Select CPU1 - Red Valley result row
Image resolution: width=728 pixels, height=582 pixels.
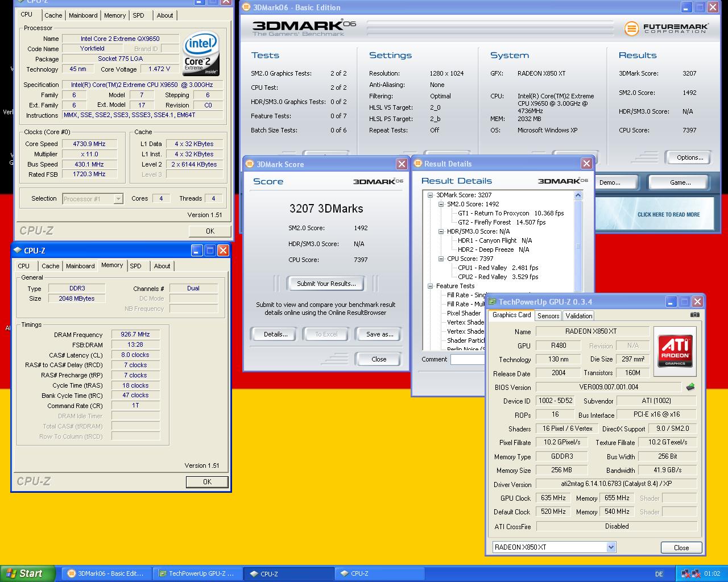click(x=498, y=268)
